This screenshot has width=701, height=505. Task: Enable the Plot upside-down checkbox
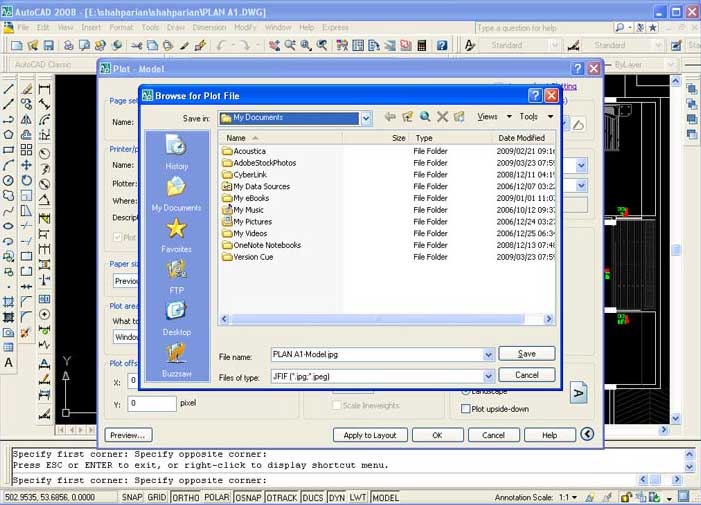(x=465, y=409)
